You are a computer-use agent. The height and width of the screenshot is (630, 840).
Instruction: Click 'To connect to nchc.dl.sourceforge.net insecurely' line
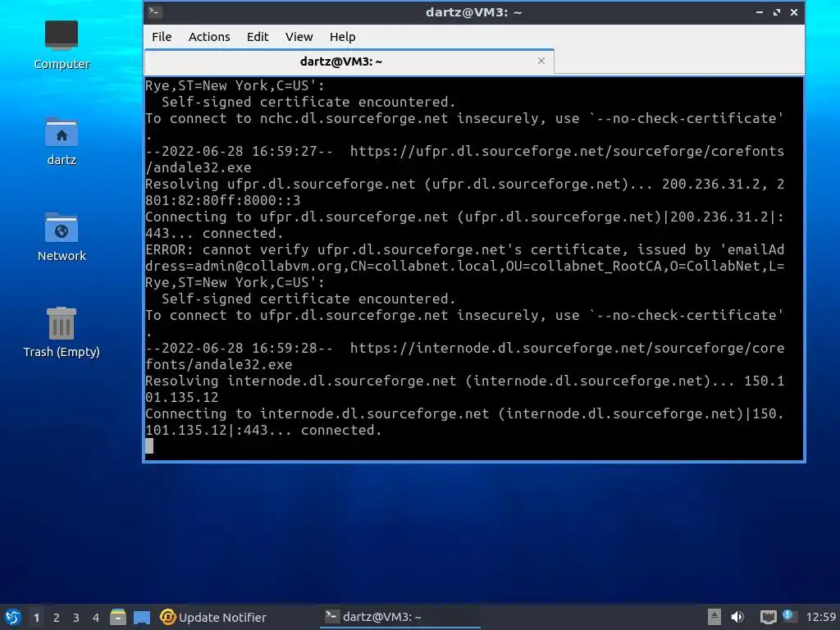coord(465,118)
